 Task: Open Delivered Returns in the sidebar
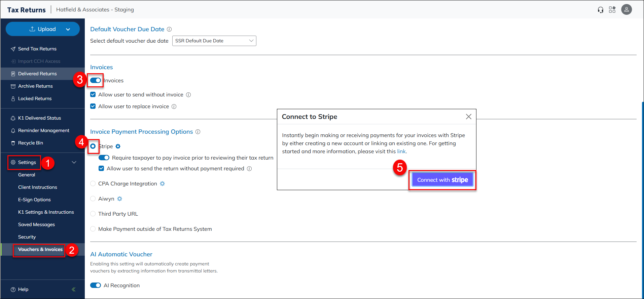click(x=37, y=74)
